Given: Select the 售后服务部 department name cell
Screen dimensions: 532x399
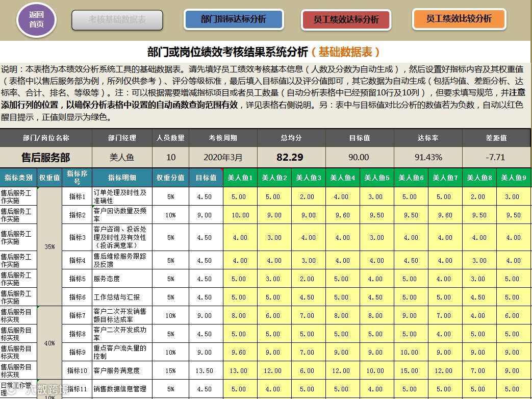Looking at the screenshot, I should click(x=46, y=158).
